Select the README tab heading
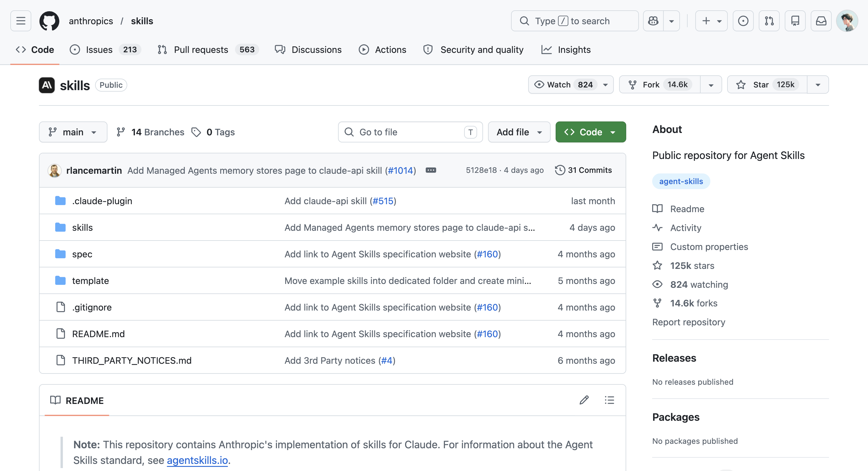The width and height of the screenshot is (868, 471). pyautogui.click(x=77, y=400)
